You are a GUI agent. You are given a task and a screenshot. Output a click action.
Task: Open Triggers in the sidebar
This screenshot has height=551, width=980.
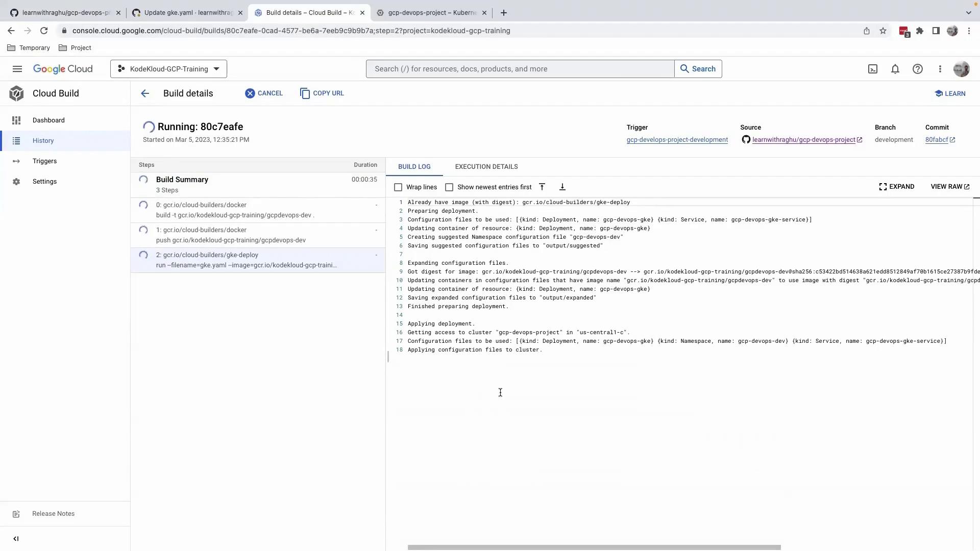[44, 161]
